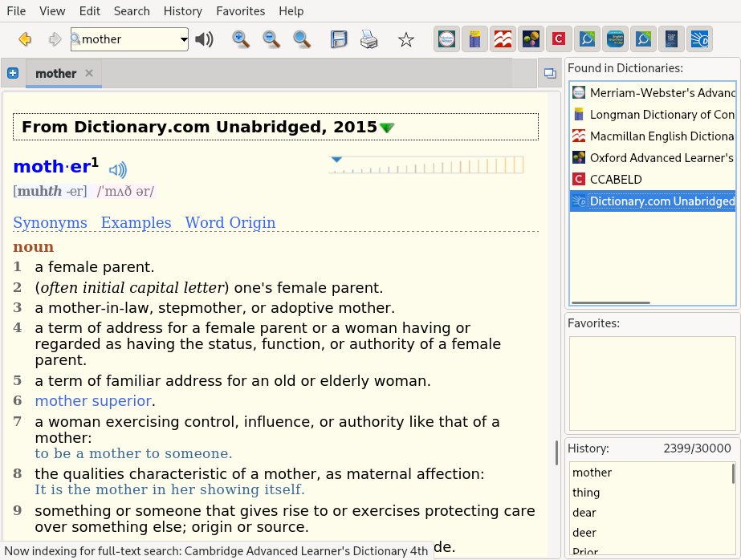Click the history counter '2399/30000'

697,448
